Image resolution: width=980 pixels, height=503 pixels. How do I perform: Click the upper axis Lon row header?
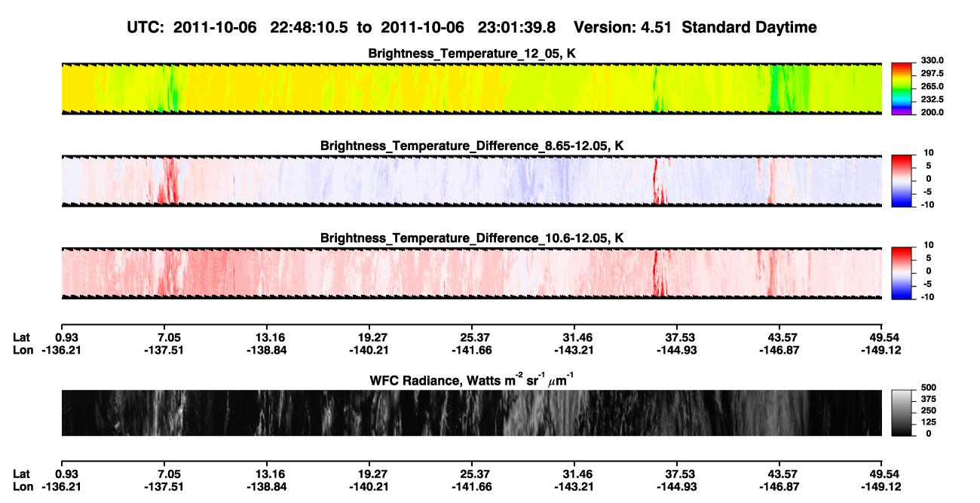[x=23, y=349]
